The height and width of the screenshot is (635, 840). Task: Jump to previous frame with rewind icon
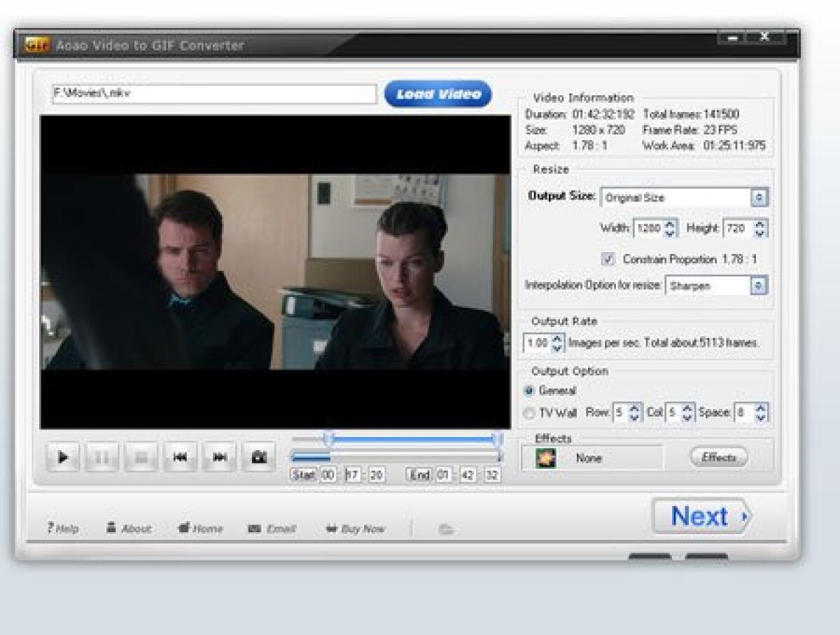[x=181, y=456]
